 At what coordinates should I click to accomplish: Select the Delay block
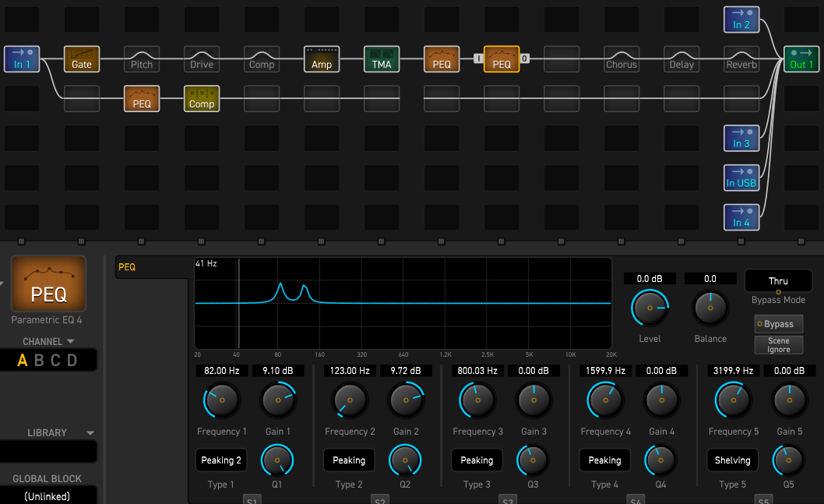click(681, 59)
